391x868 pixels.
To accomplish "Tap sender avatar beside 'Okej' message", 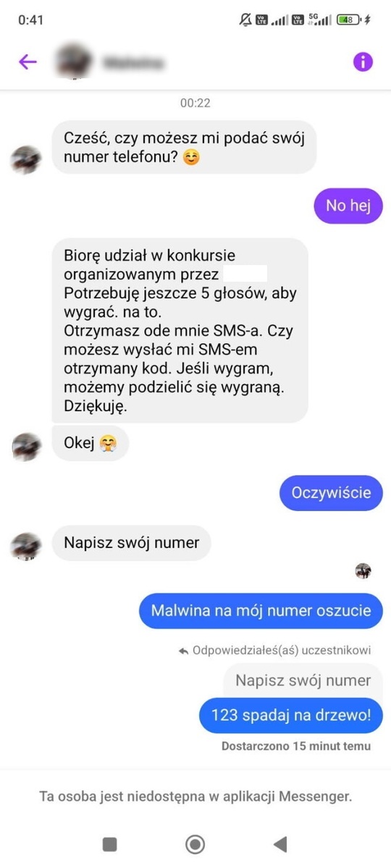I will [26, 446].
